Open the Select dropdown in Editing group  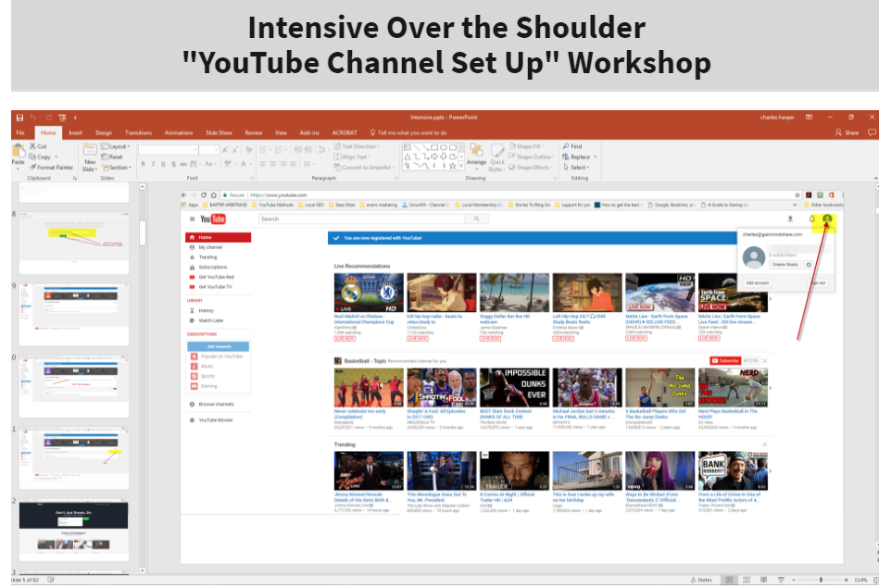click(x=576, y=167)
